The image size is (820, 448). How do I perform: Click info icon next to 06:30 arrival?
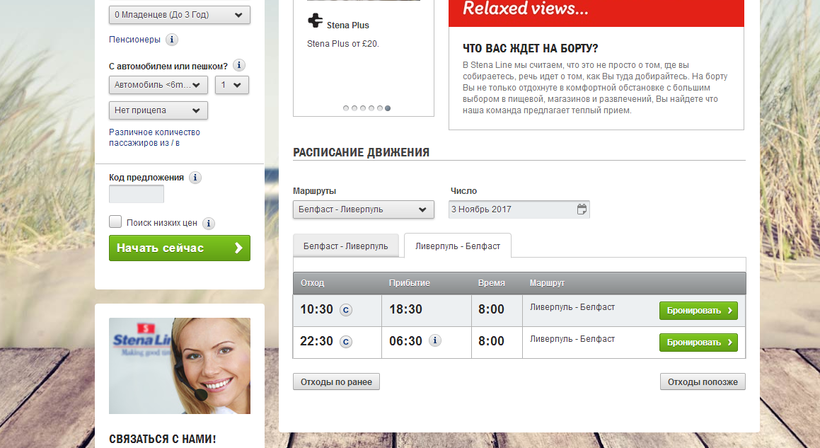[435, 341]
